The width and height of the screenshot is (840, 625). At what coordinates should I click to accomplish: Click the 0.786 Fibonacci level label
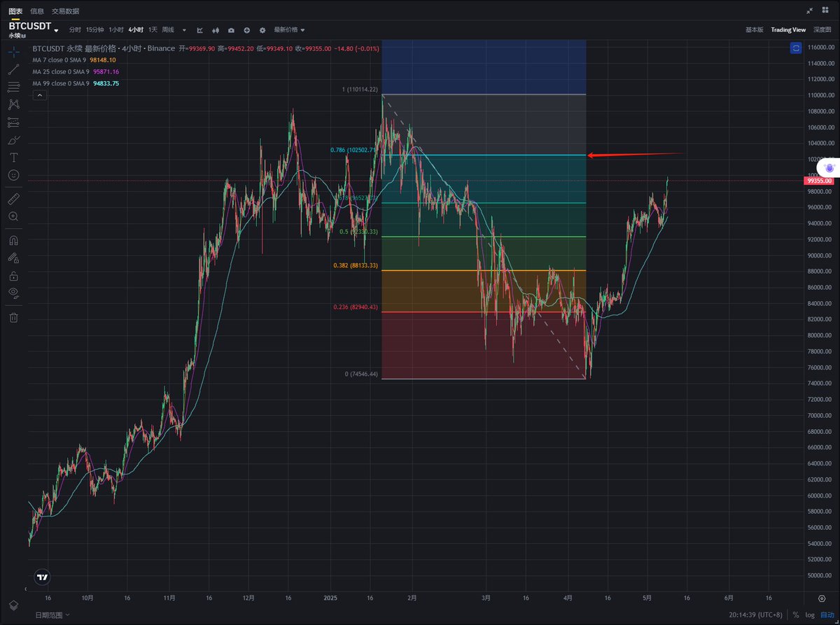click(354, 150)
